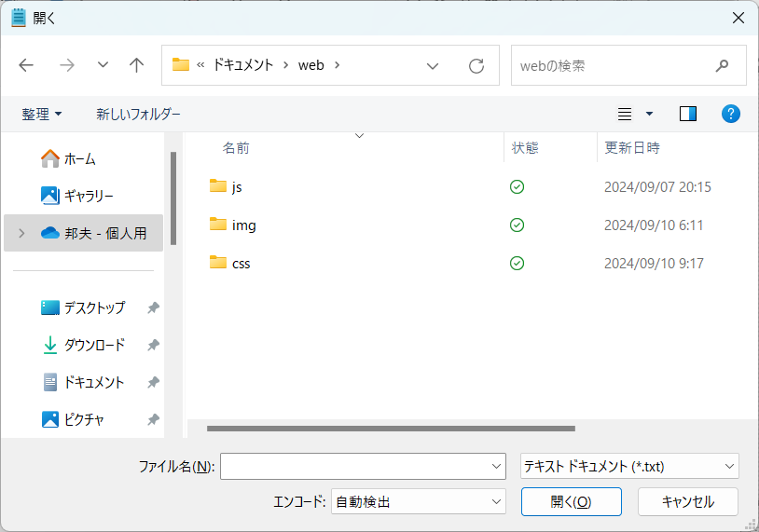Click the date 2024/09/10 9:17
This screenshot has height=532, width=759.
(x=654, y=263)
